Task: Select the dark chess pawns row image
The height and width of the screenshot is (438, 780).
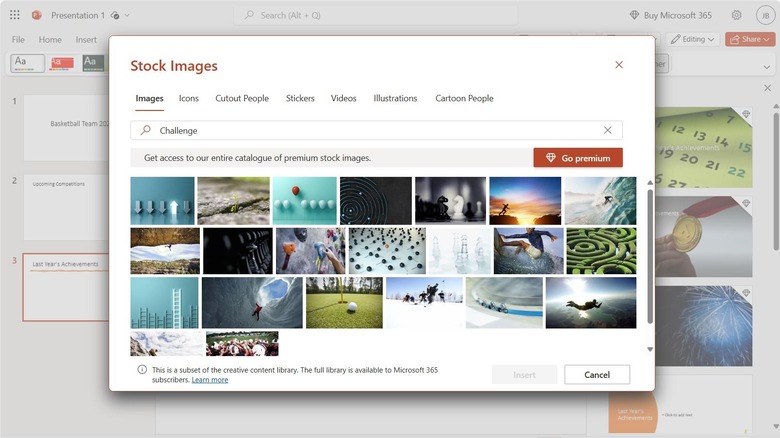Action: point(238,251)
